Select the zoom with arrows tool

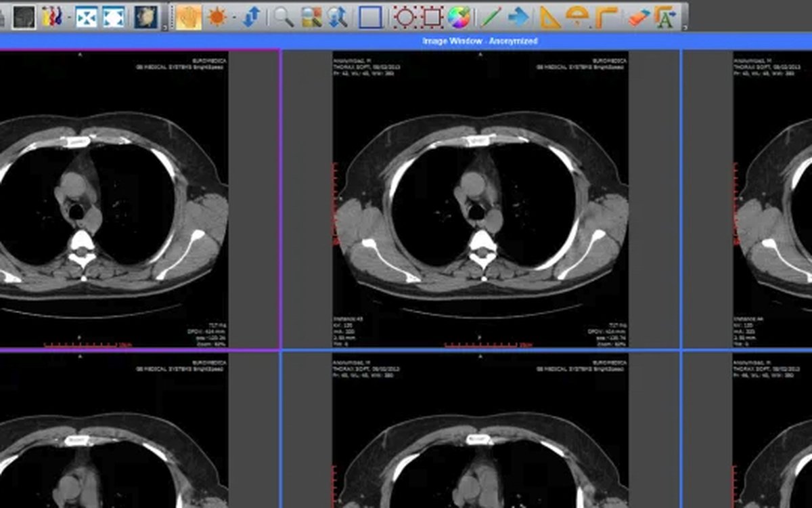[338, 16]
